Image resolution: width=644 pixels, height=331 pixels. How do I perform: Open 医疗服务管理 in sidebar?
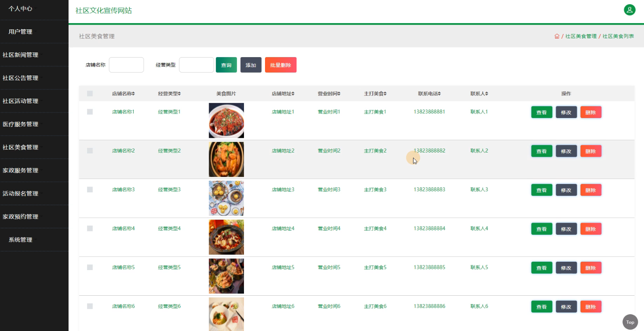point(34,124)
